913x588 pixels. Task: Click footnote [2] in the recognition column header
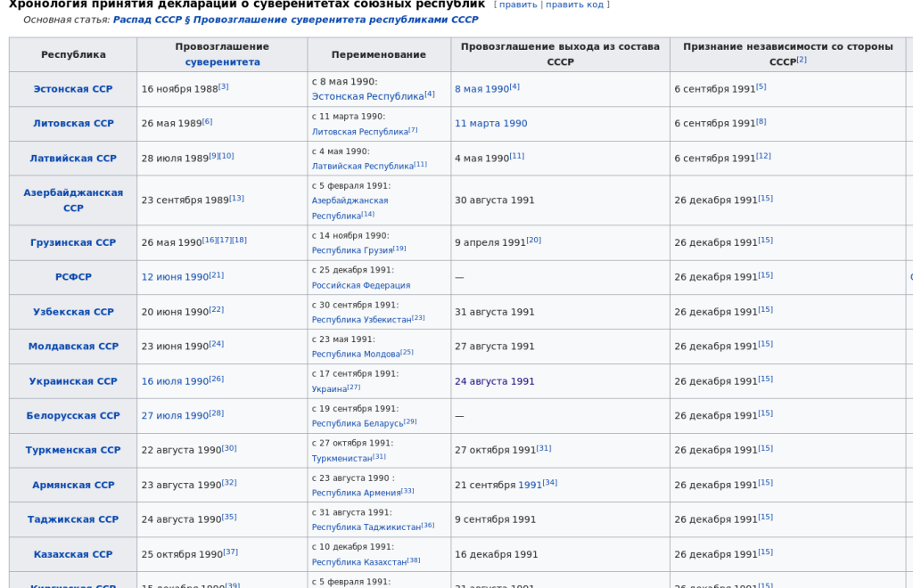point(802,60)
